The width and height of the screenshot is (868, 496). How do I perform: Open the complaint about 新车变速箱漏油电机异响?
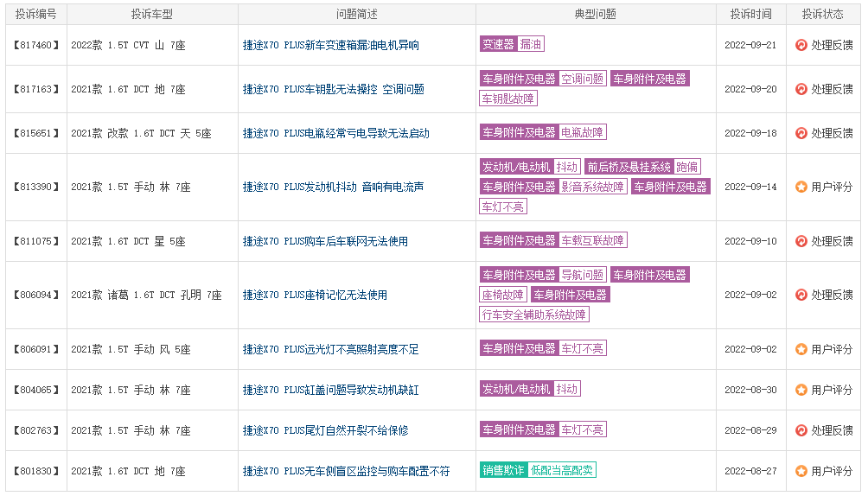point(330,46)
